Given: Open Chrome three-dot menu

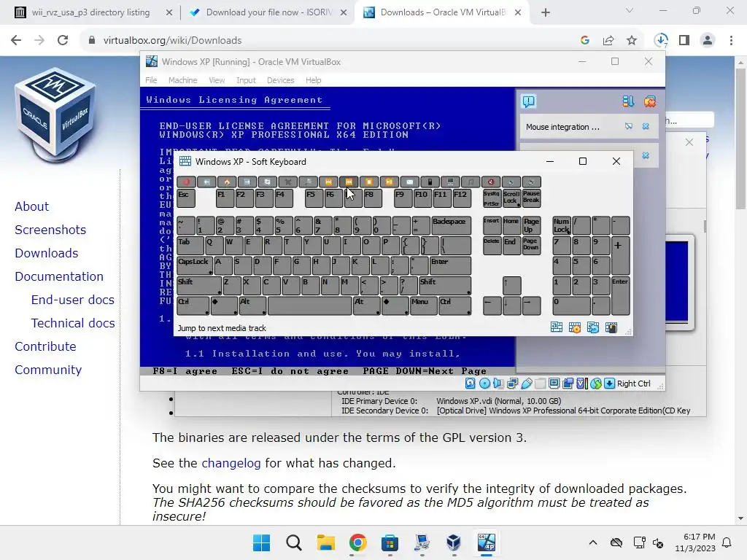Looking at the screenshot, I should click(731, 41).
